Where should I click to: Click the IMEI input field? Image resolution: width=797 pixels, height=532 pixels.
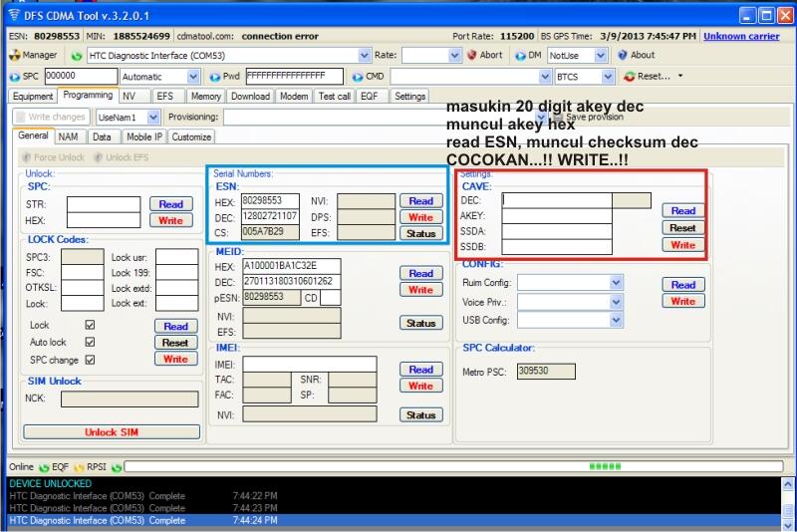point(310,365)
